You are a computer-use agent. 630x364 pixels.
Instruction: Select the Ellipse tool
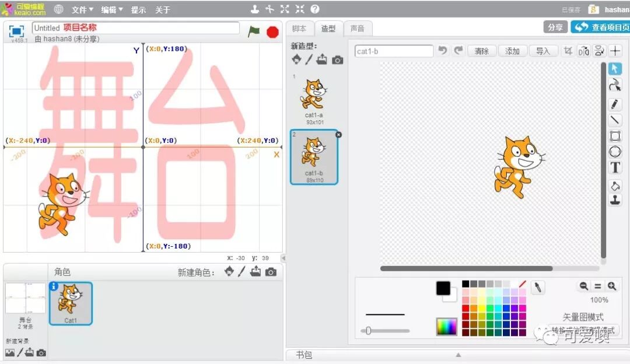click(615, 152)
